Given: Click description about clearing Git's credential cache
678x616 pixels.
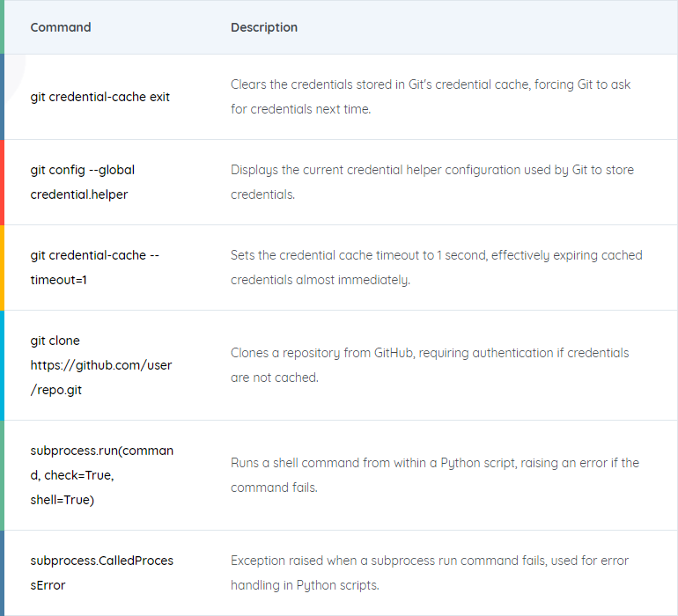Looking at the screenshot, I should tap(431, 97).
